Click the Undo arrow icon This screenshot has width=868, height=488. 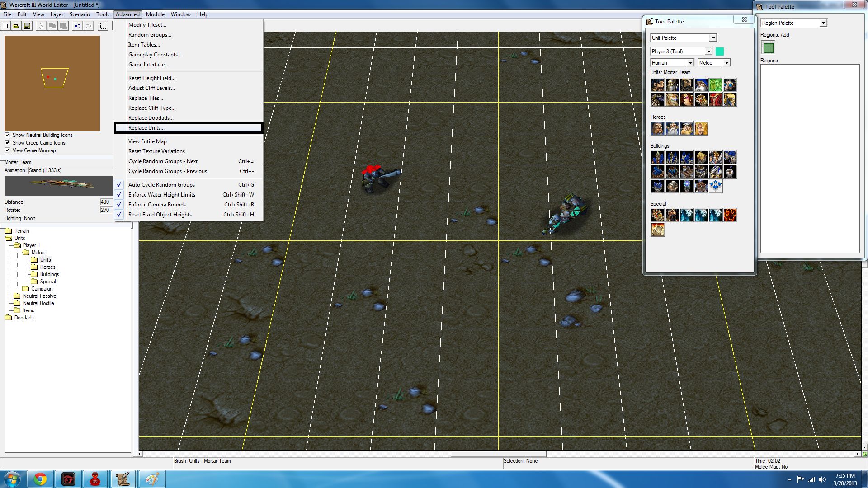pyautogui.click(x=78, y=26)
